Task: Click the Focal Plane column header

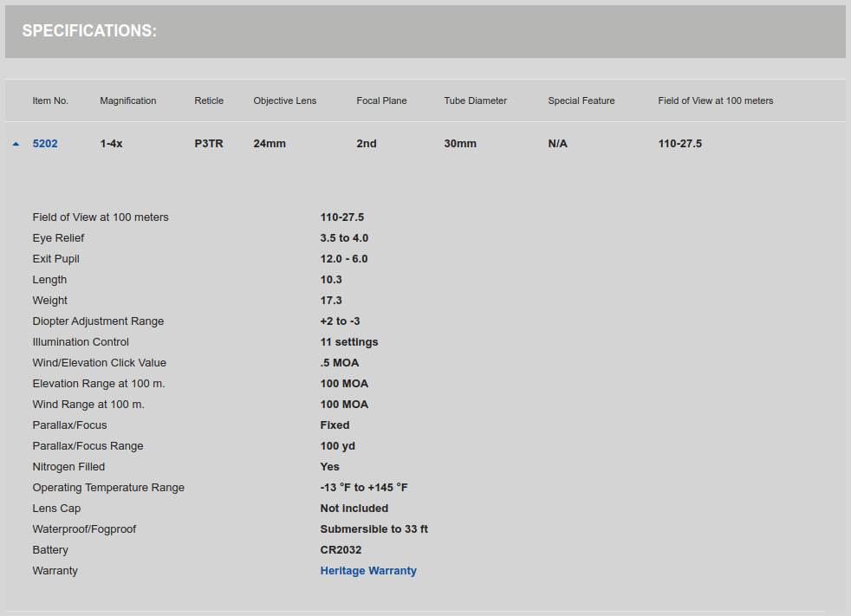Action: pos(381,101)
